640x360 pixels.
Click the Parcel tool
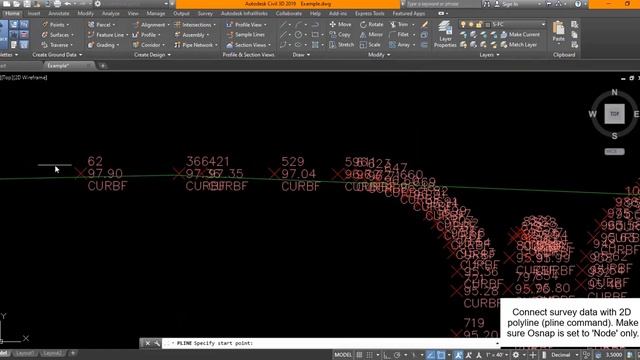(x=101, y=25)
